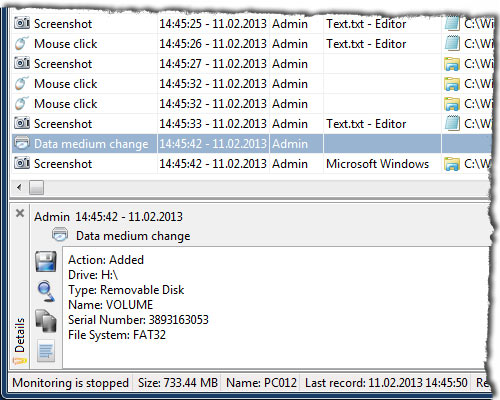The width and height of the screenshot is (500, 400).
Task: Click camera icon of 14:45:27 Screenshot
Action: click(x=22, y=63)
